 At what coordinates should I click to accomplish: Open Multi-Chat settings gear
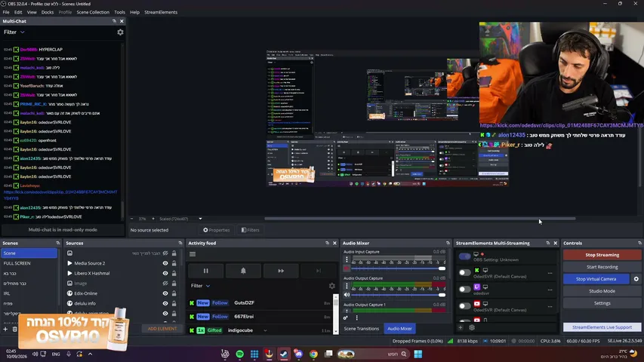tap(120, 32)
